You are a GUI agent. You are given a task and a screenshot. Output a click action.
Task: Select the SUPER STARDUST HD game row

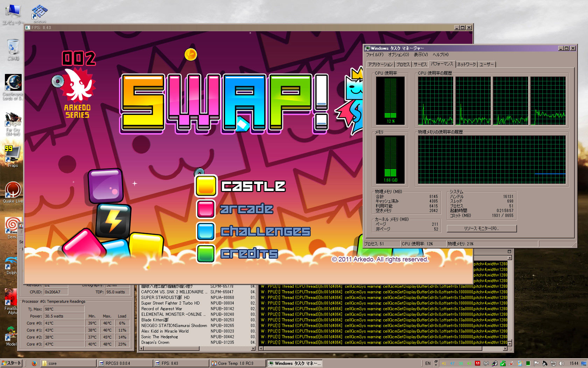point(198,298)
